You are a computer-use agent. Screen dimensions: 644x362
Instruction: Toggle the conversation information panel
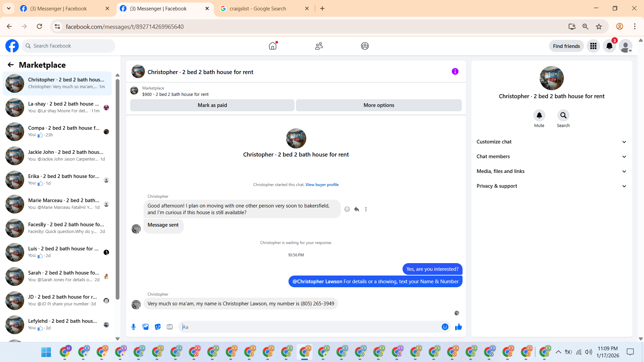(455, 71)
